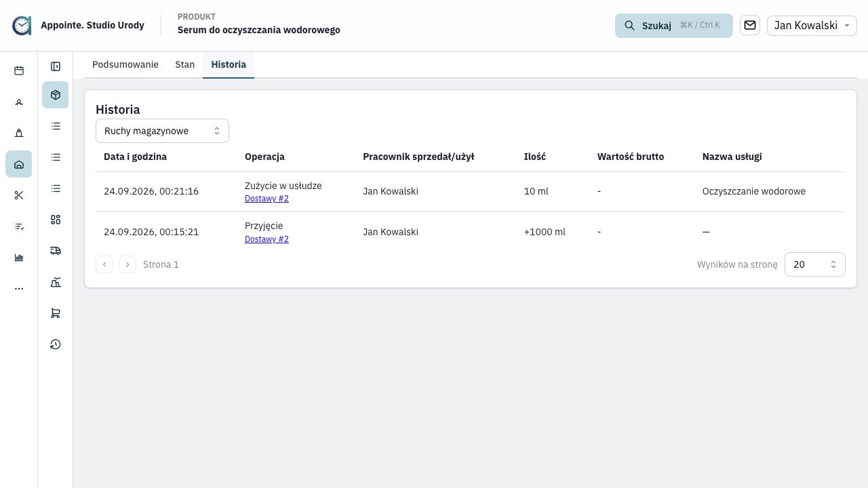
Task: Open the bar chart statistics icon
Action: point(19,258)
